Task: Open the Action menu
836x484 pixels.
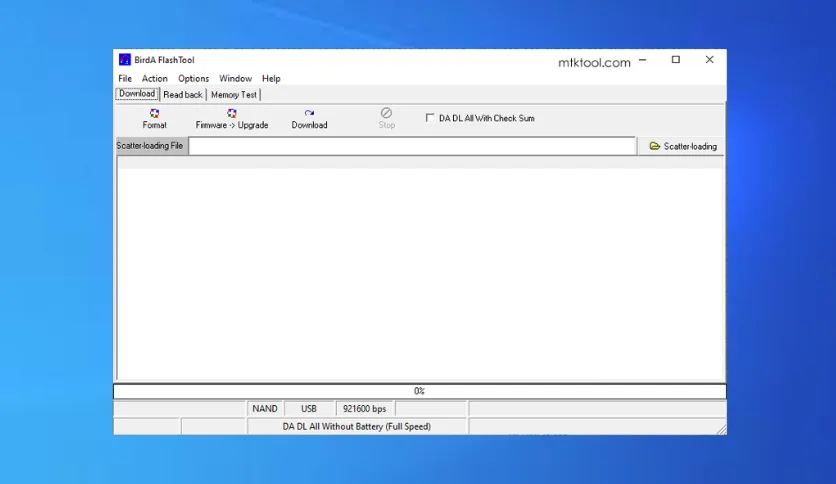Action: point(155,78)
